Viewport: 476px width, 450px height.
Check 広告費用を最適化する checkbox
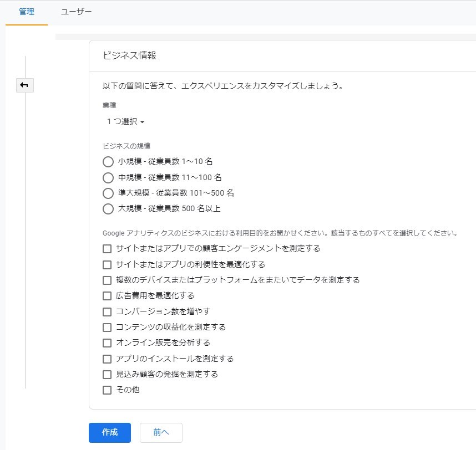coord(107,296)
